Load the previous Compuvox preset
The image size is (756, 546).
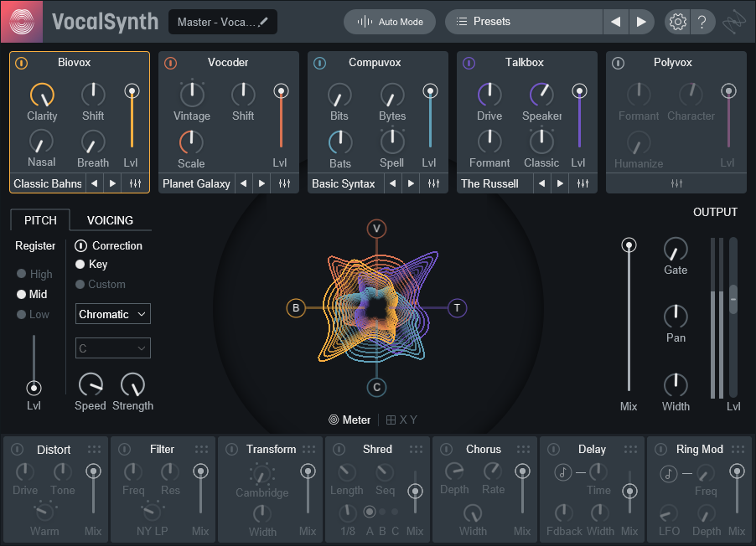(392, 183)
